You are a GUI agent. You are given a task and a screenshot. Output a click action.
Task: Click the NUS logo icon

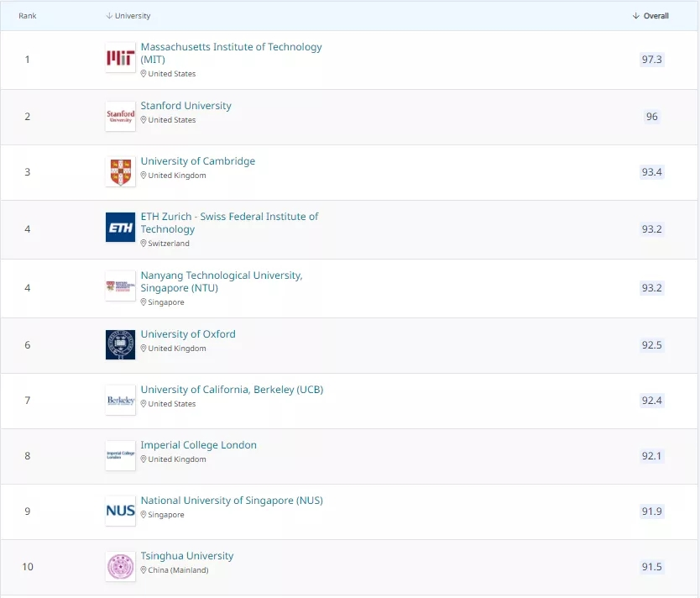click(x=120, y=511)
